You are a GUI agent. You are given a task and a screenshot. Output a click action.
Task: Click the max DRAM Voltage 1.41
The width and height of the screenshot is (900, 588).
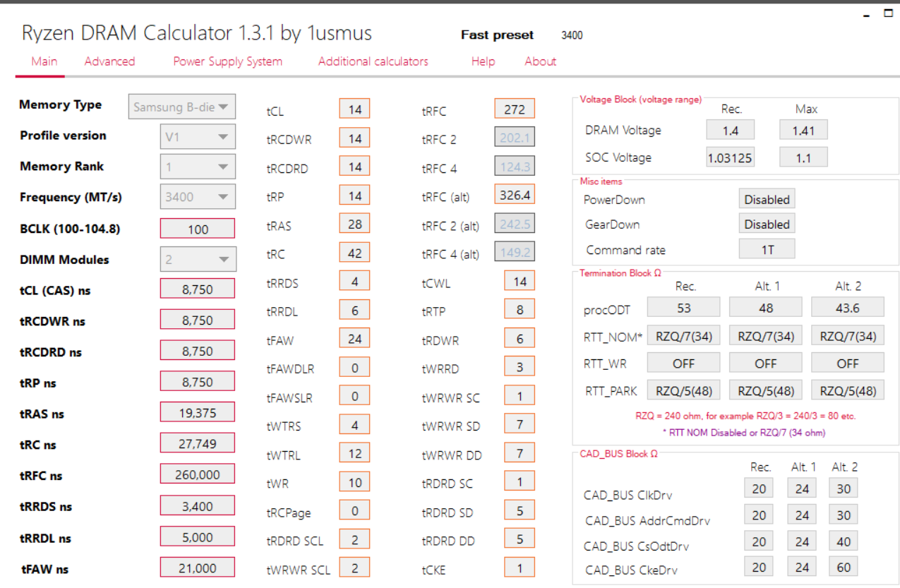[x=803, y=130]
